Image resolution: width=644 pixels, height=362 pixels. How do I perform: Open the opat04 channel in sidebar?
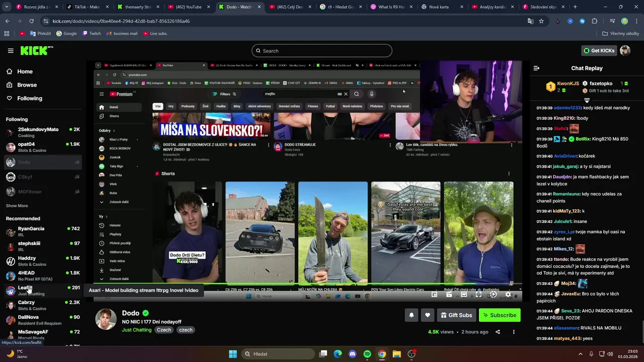[x=43, y=147]
